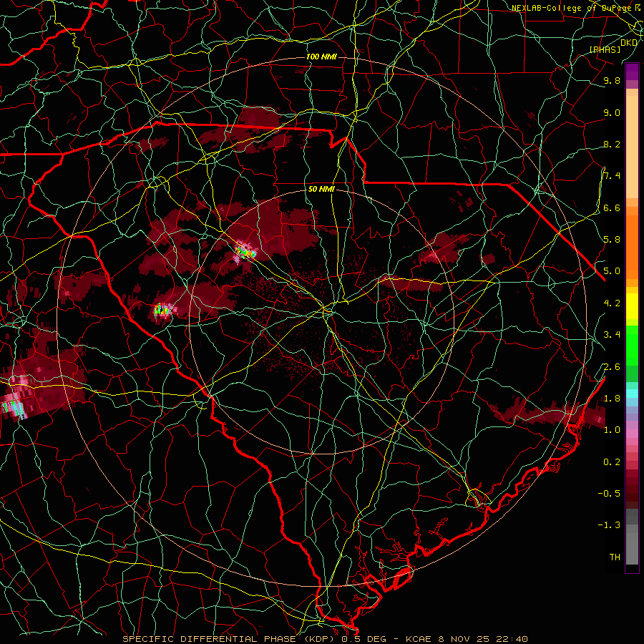Click the 6.6 color scale value
Viewport: 644px width, 644px height.
point(612,208)
